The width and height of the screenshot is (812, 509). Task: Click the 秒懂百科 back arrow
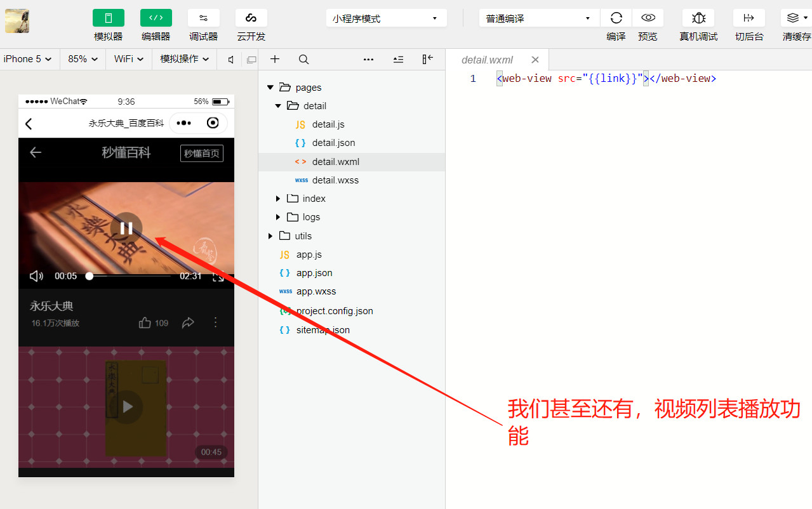[36, 152]
